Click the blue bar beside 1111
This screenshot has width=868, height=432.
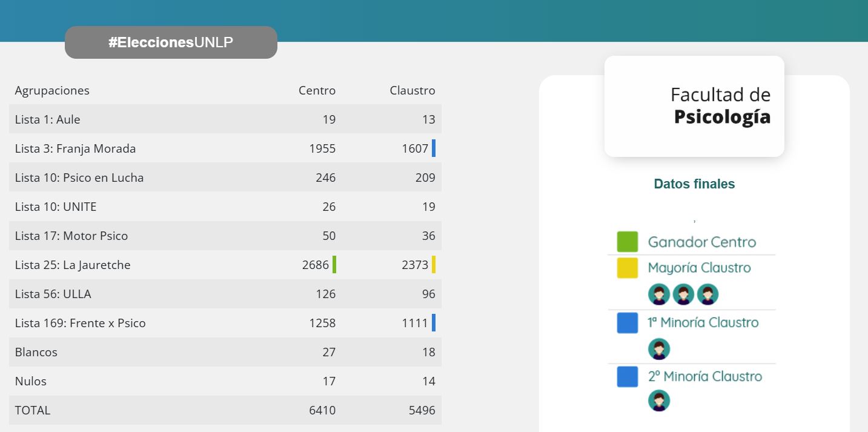click(x=434, y=323)
